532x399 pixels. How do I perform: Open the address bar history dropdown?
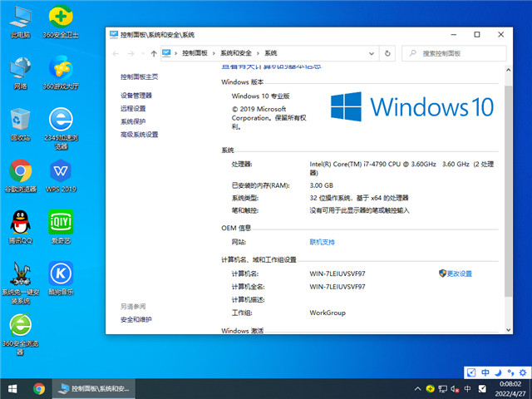point(372,53)
